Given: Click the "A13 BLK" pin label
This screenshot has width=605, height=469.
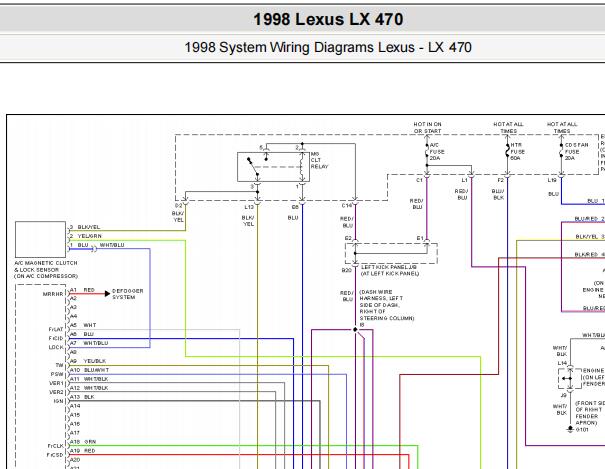Looking at the screenshot, I should (82, 396).
